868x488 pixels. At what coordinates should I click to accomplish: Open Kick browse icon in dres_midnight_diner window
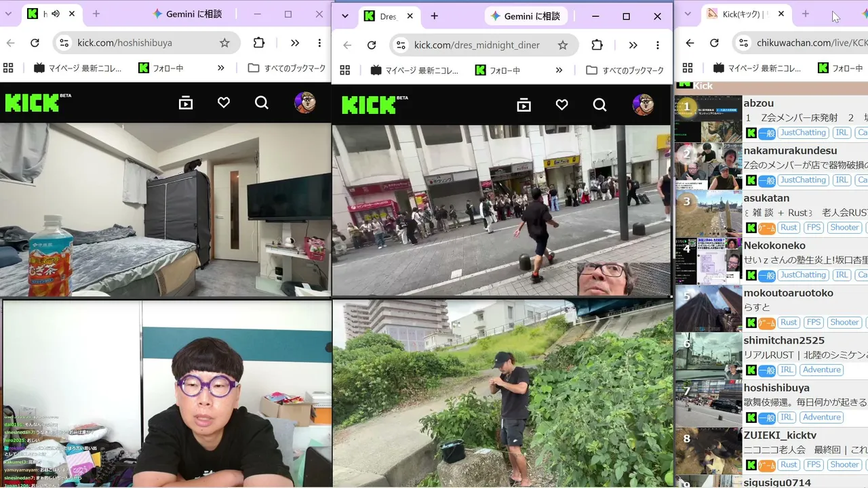click(524, 105)
